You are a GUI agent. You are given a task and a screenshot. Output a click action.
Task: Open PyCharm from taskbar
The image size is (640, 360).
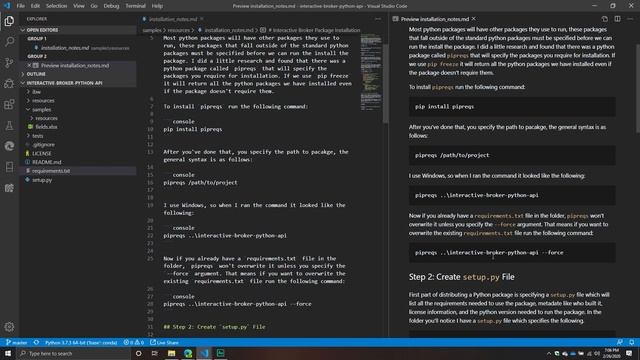[220, 353]
